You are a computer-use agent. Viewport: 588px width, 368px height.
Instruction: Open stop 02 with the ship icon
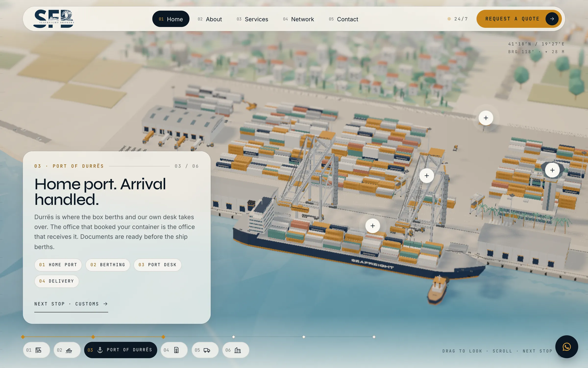[x=67, y=350]
